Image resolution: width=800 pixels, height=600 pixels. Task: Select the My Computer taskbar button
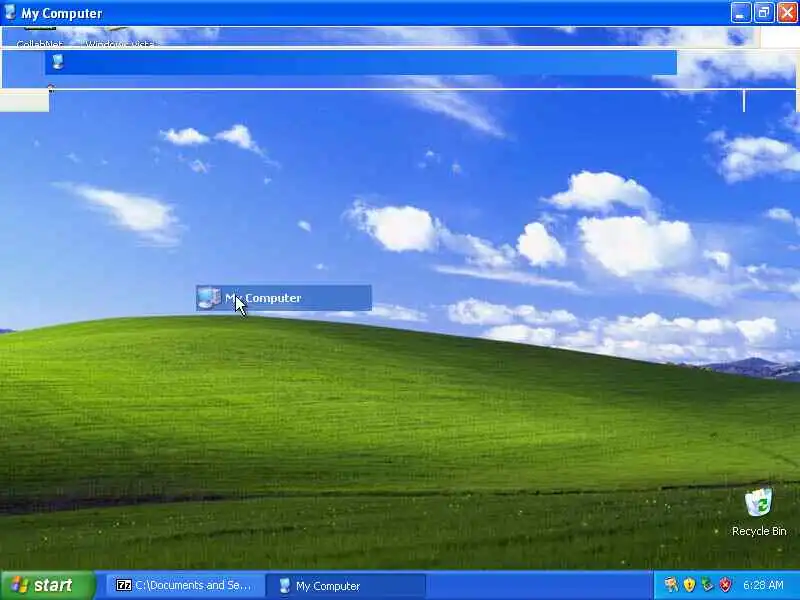pos(345,586)
